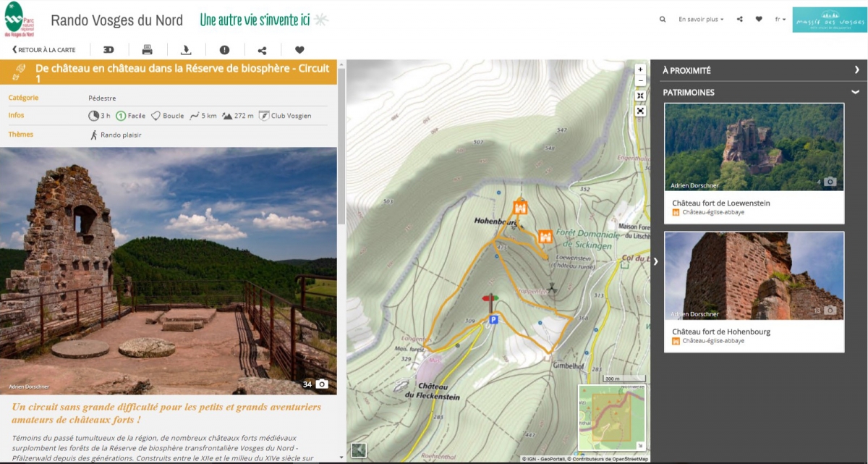Click the 'Rando plaisir' theme text
Screen dimensions: 868x464
tap(121, 135)
